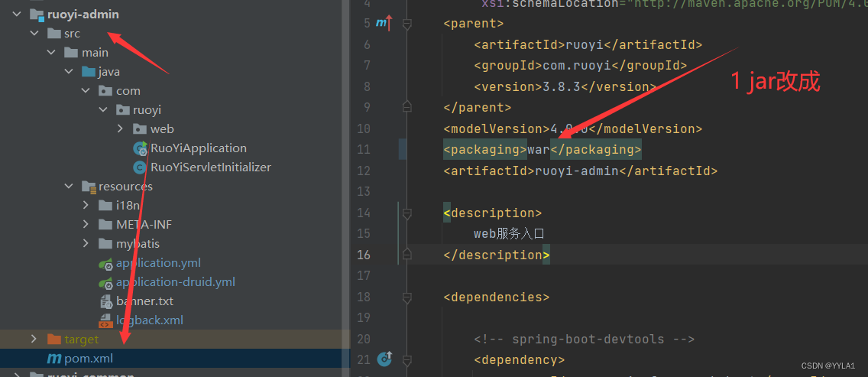Select the META-INF folder icon
This screenshot has height=377, width=868.
coord(105,225)
